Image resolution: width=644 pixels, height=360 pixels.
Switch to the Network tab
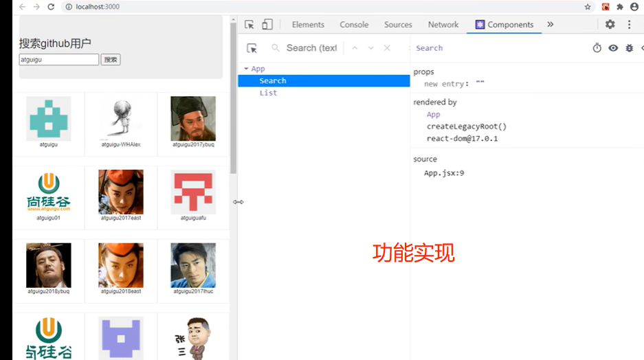click(x=443, y=25)
